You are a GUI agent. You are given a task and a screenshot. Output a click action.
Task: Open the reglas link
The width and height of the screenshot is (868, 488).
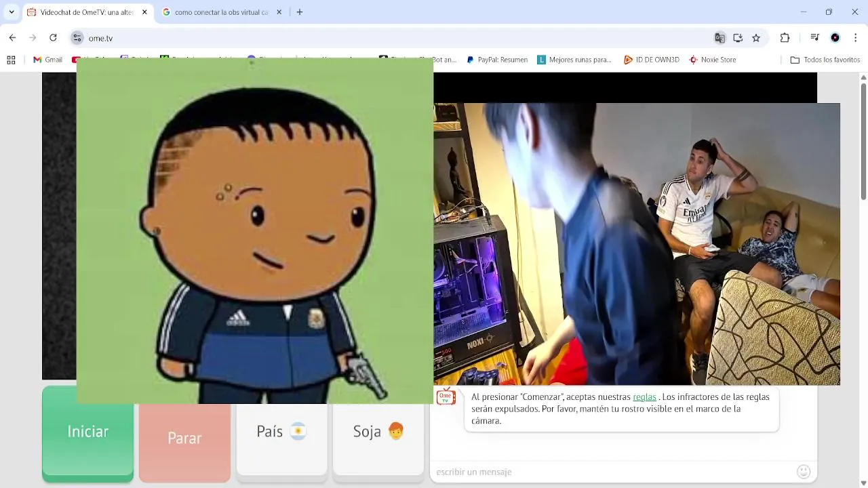[644, 397]
